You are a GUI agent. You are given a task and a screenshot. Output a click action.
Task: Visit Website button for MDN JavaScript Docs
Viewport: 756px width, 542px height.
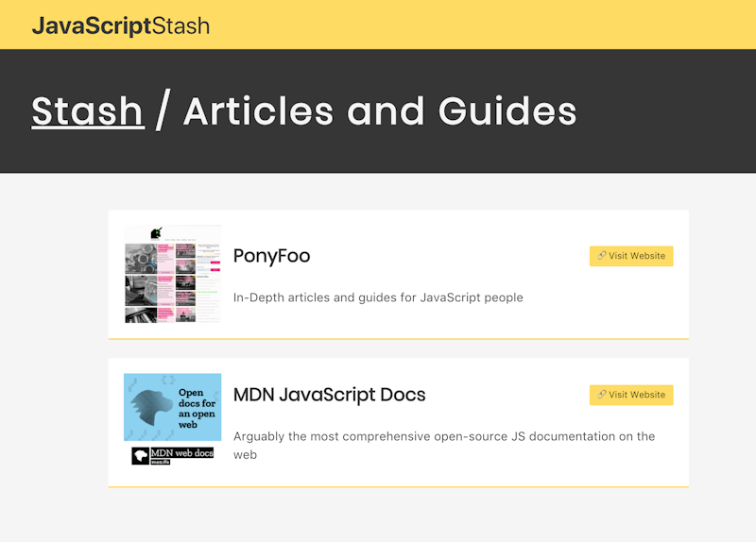point(631,395)
